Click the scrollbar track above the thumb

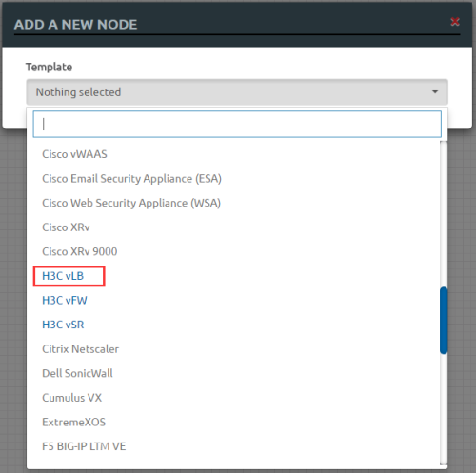[444, 214]
